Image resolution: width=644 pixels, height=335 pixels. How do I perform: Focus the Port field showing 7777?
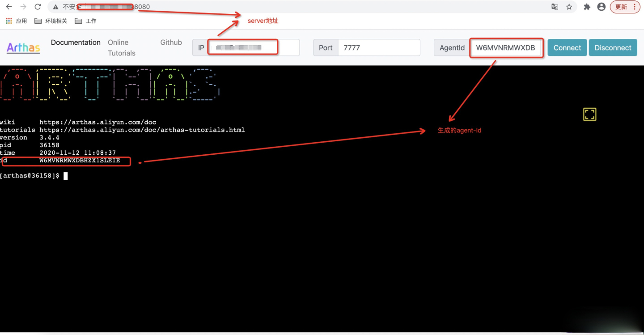pyautogui.click(x=379, y=47)
